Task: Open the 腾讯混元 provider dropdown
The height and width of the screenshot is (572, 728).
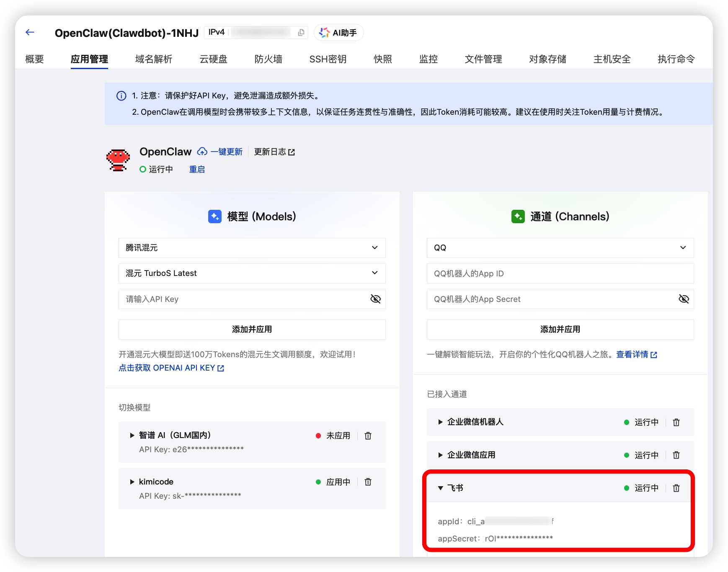Action: [x=252, y=248]
